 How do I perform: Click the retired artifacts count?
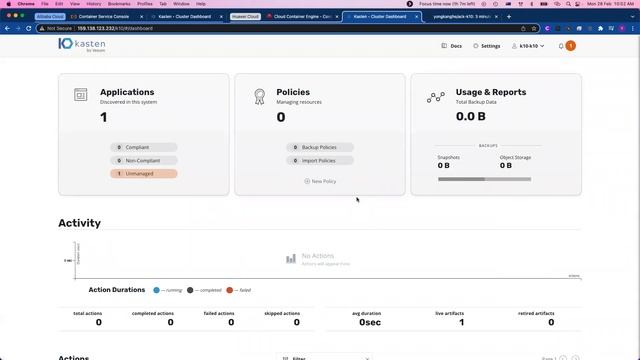pos(551,322)
